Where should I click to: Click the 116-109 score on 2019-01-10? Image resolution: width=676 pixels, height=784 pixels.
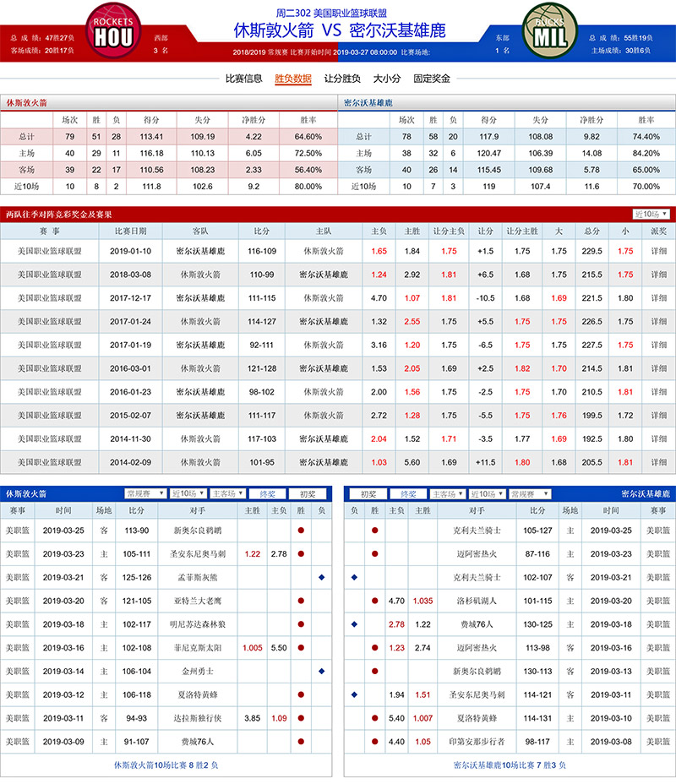tap(262, 251)
